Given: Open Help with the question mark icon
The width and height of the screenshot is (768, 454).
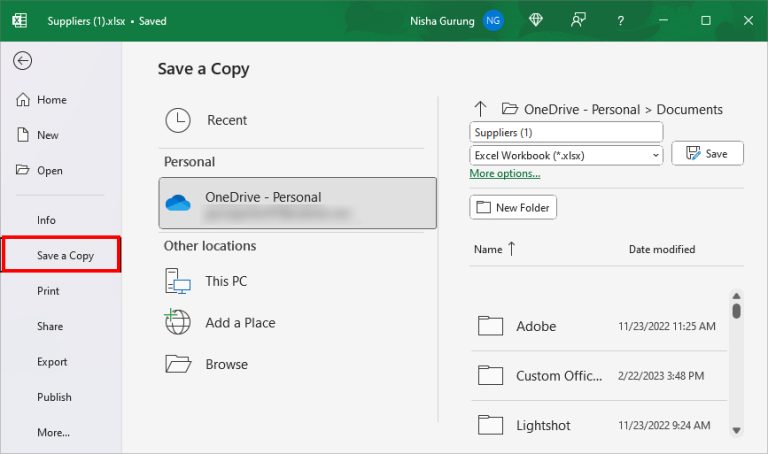Looking at the screenshot, I should point(621,21).
